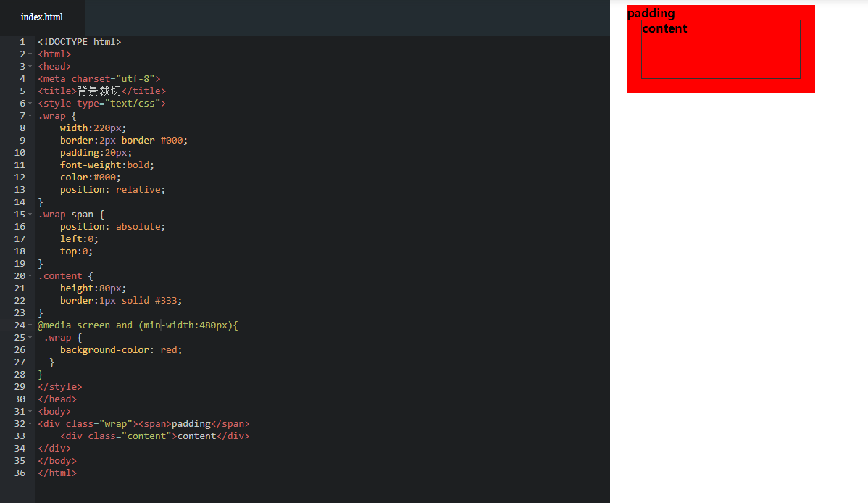The image size is (868, 503).
Task: Fold the div wrap arrow on line 32
Action: click(x=30, y=424)
